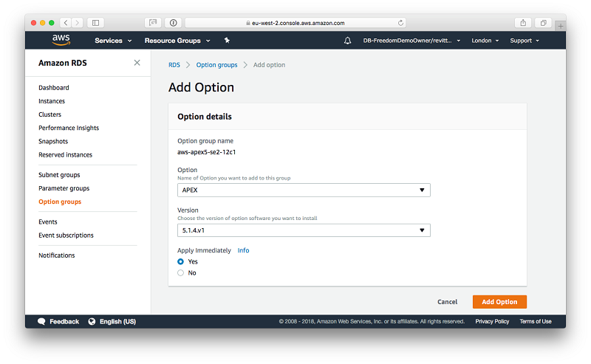Click the globe language icon
Image resolution: width=591 pixels, height=364 pixels.
pos(92,321)
